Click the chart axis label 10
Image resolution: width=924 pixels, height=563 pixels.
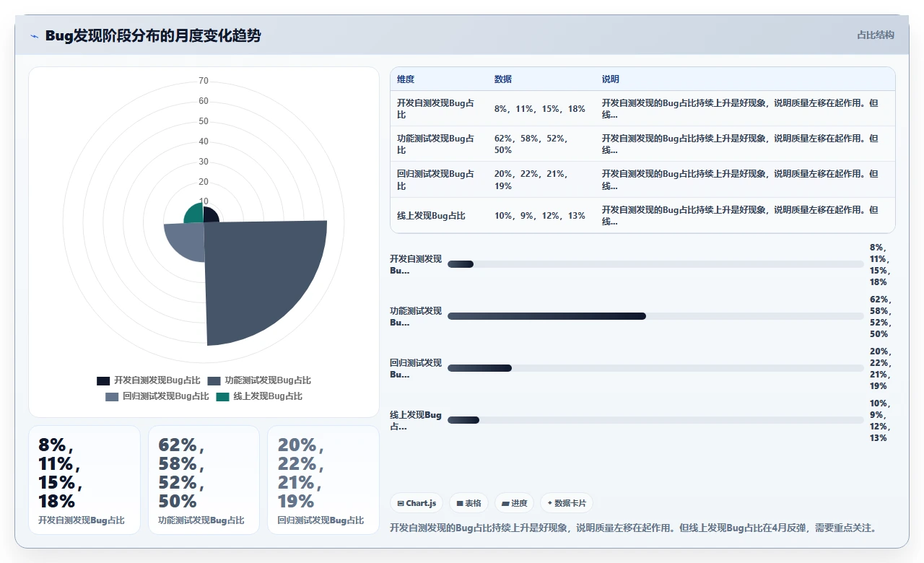[204, 201]
